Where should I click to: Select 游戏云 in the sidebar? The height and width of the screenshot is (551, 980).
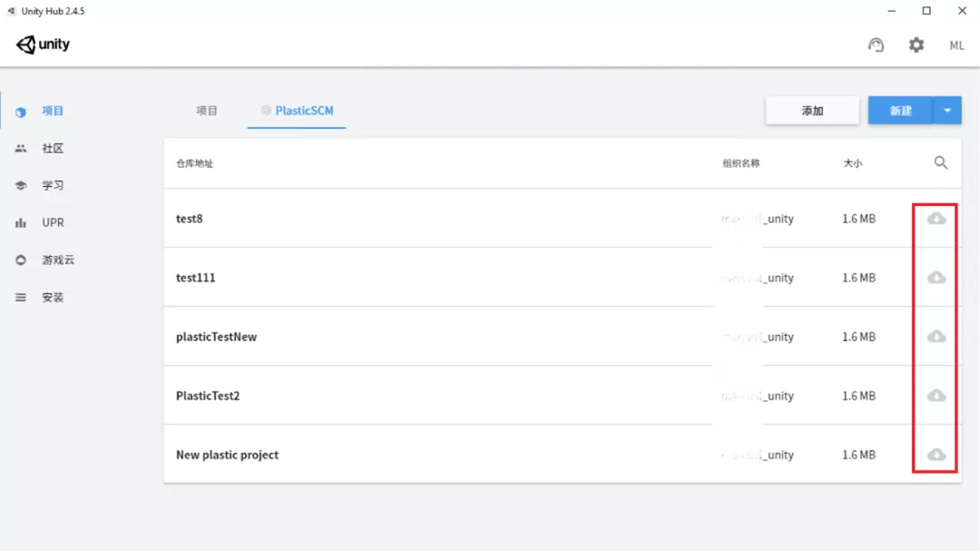click(57, 260)
